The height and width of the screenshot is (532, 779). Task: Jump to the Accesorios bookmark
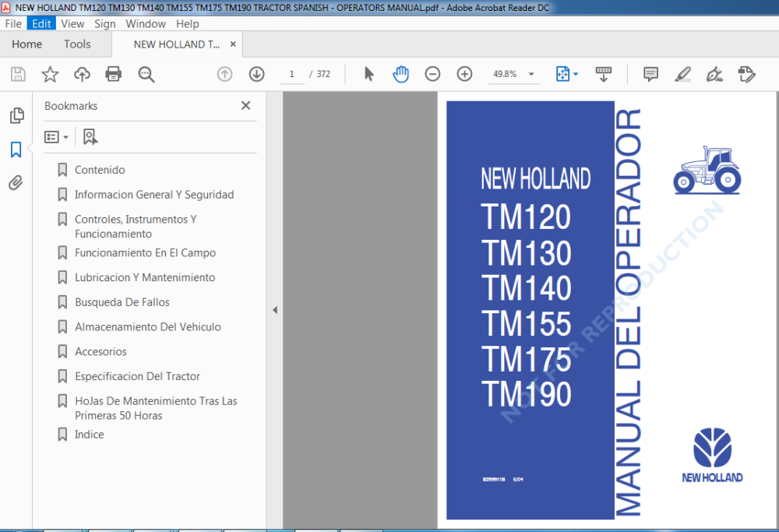(100, 352)
